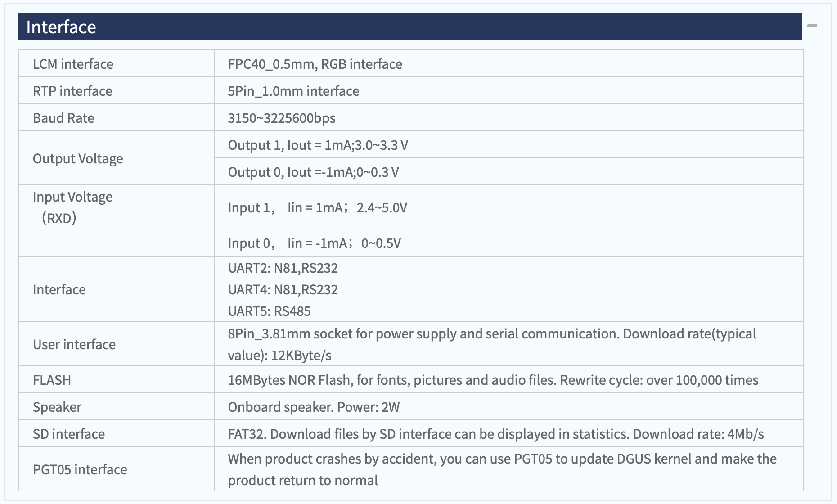Select the 'User interface' label cell
Viewport: 837px width, 504px height.
(117, 344)
